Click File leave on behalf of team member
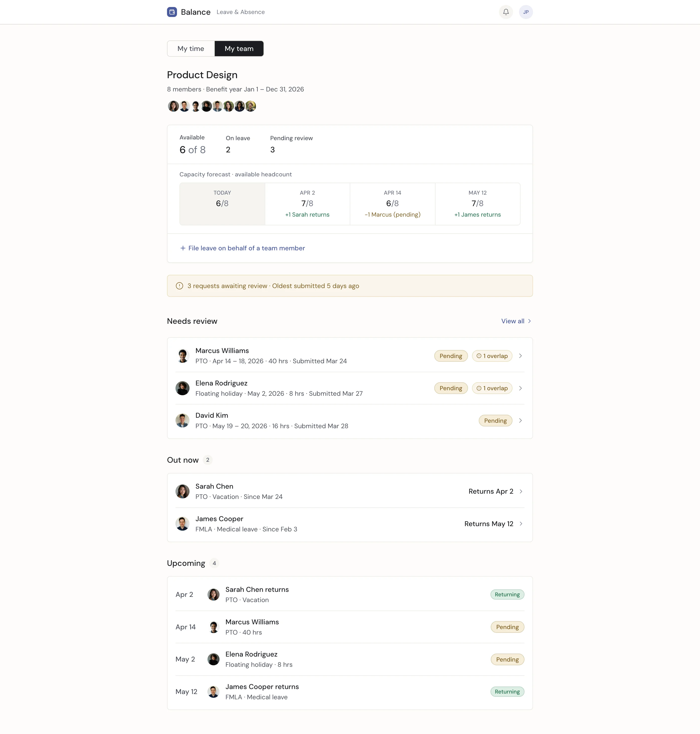This screenshot has height=734, width=700. 246,248
